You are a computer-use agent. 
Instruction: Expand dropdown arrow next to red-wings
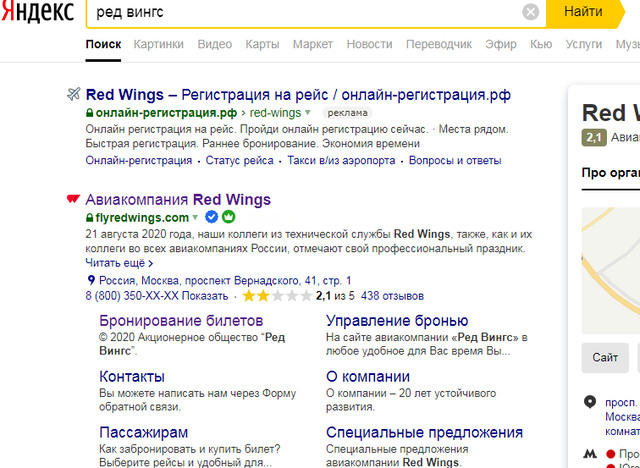(x=308, y=113)
